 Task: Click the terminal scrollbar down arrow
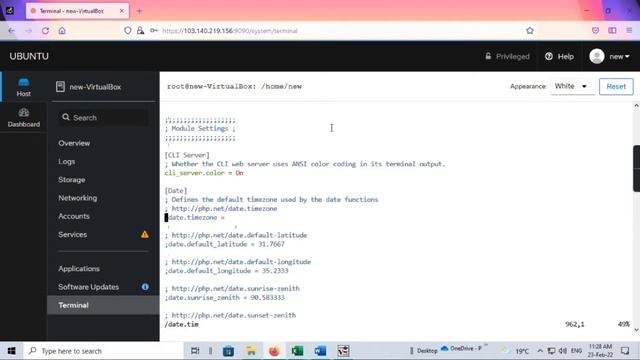(x=636, y=329)
